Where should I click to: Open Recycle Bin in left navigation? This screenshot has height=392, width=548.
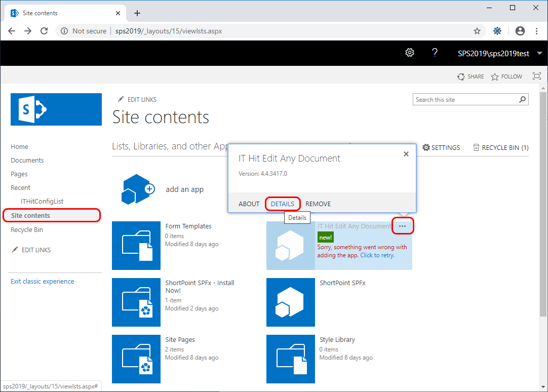[26, 230]
